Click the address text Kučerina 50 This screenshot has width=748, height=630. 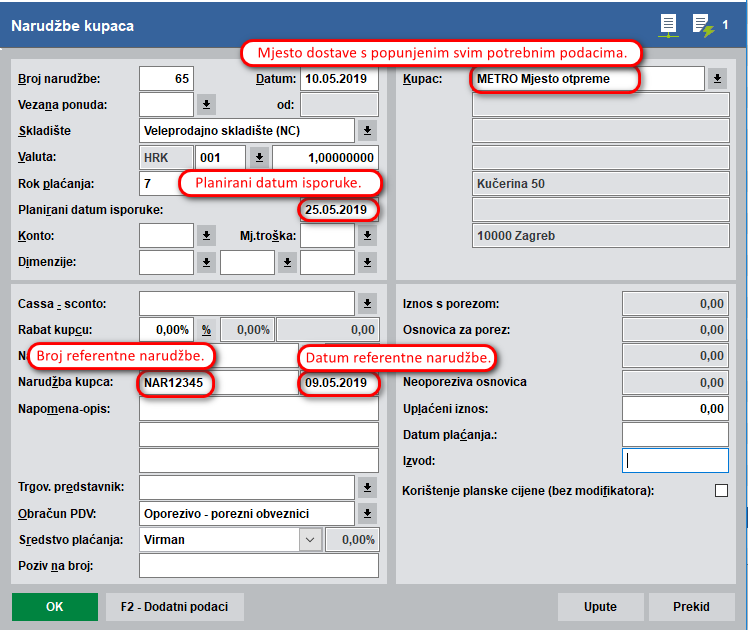point(510,184)
